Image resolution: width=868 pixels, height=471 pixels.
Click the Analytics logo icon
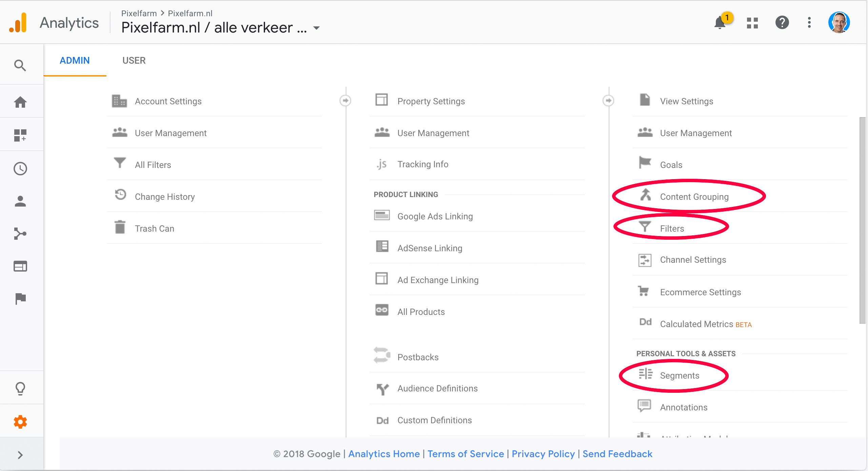point(18,23)
